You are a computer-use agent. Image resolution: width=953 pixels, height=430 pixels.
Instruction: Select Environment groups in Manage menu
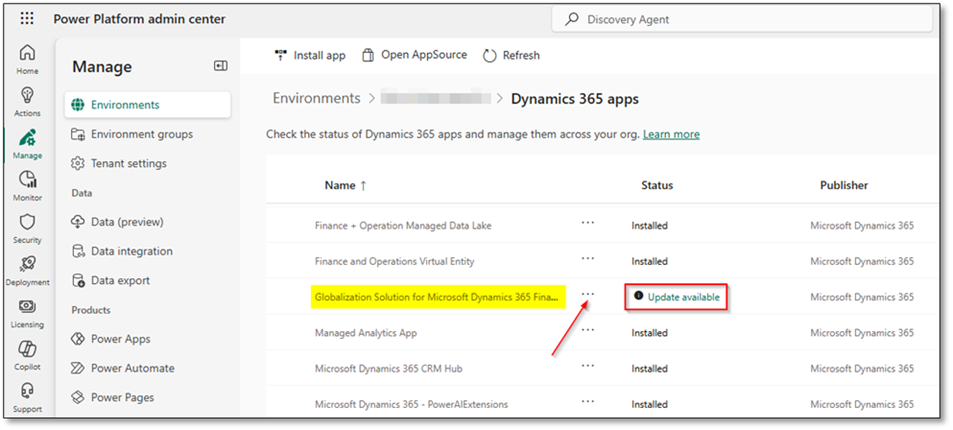141,134
